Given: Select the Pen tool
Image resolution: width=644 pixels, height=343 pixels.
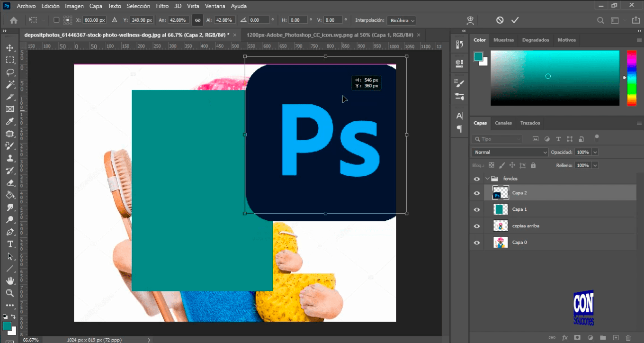Looking at the screenshot, I should point(9,232).
